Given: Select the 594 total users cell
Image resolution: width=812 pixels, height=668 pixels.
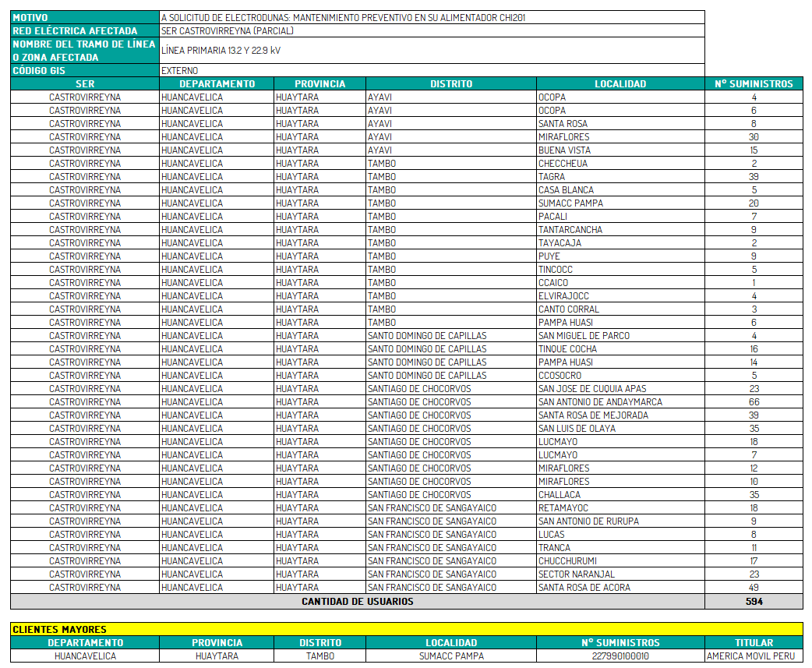Looking at the screenshot, I should [x=754, y=602].
